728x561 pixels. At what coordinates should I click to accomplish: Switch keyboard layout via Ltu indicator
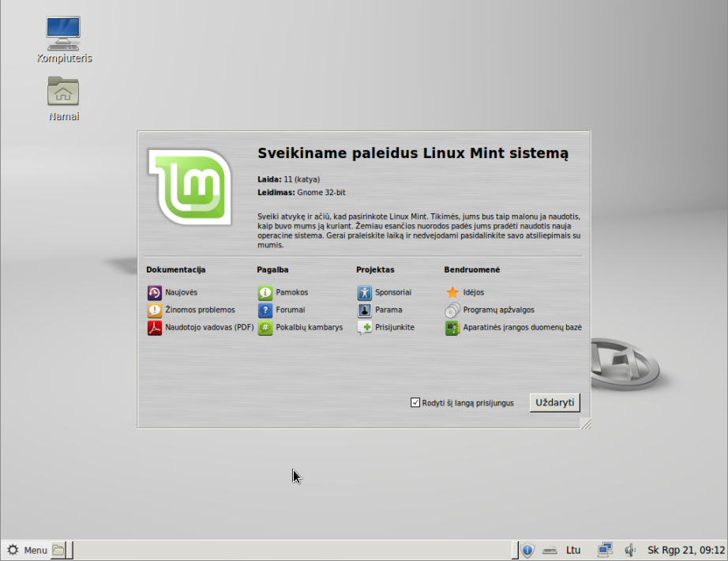click(573, 550)
